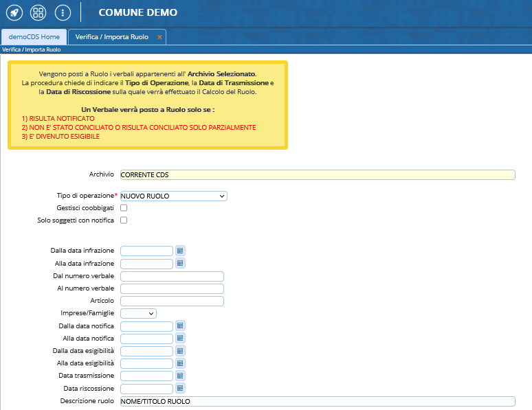
Task: Open calendar for Alla data infrazione
Action: coord(180,263)
